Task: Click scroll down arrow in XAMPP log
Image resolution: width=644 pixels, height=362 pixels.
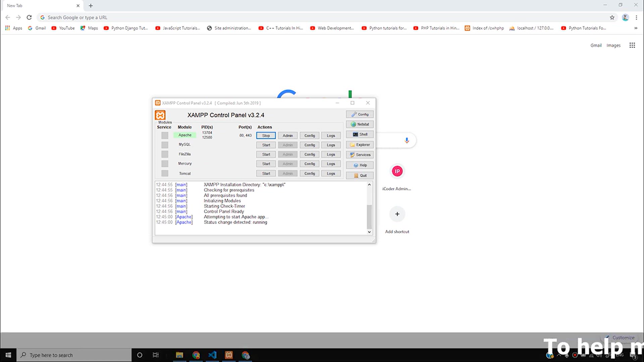Action: [x=369, y=232]
